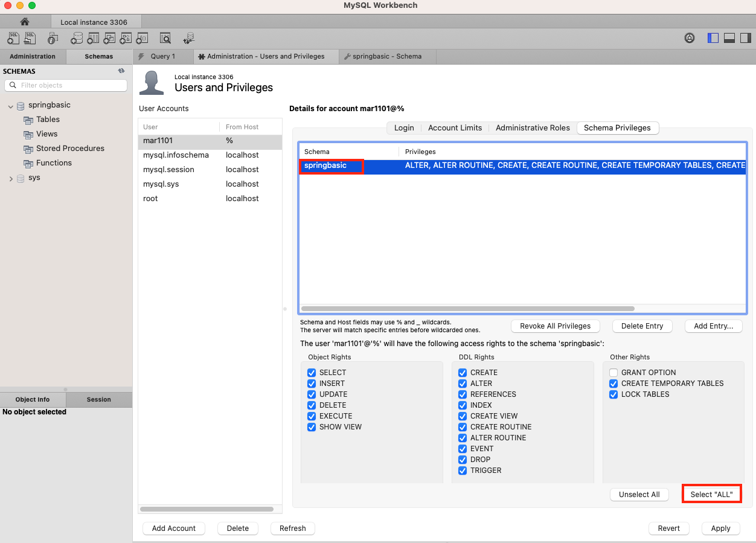756x543 pixels.
Task: Uncheck the INSERT privilege
Action: point(312,384)
